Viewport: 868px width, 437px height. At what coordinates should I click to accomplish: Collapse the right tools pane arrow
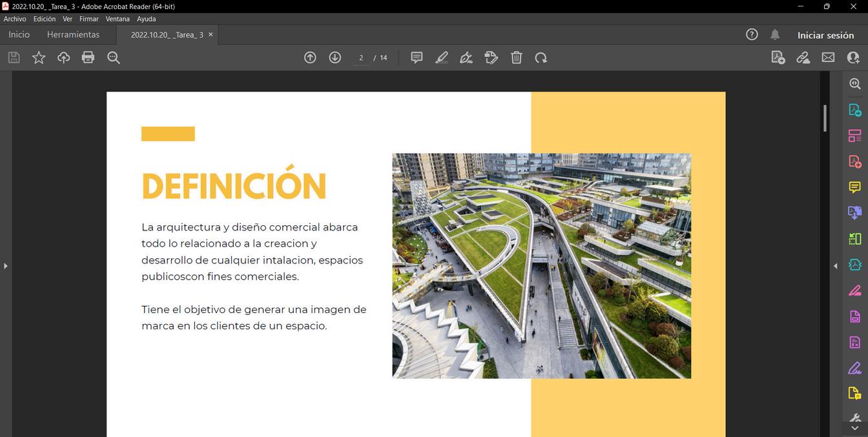tap(836, 265)
